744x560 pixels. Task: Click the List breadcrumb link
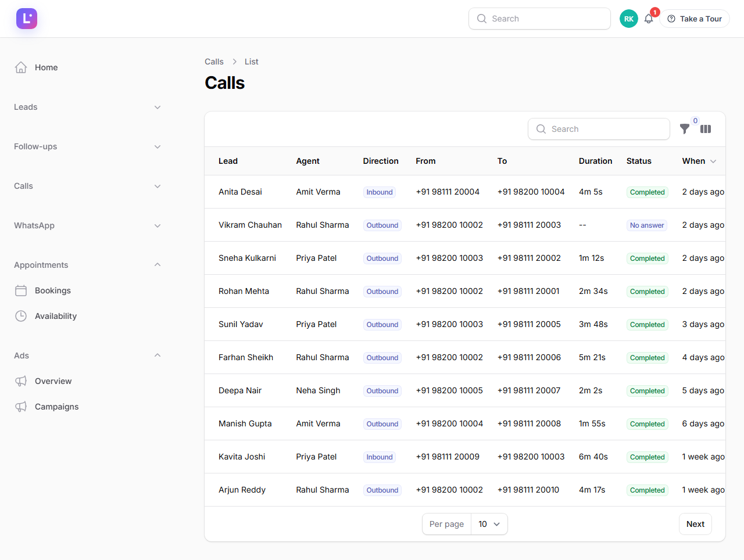(x=251, y=62)
